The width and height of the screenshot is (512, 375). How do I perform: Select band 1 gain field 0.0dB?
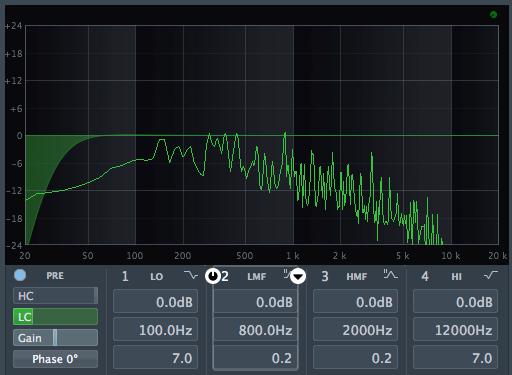tap(156, 302)
